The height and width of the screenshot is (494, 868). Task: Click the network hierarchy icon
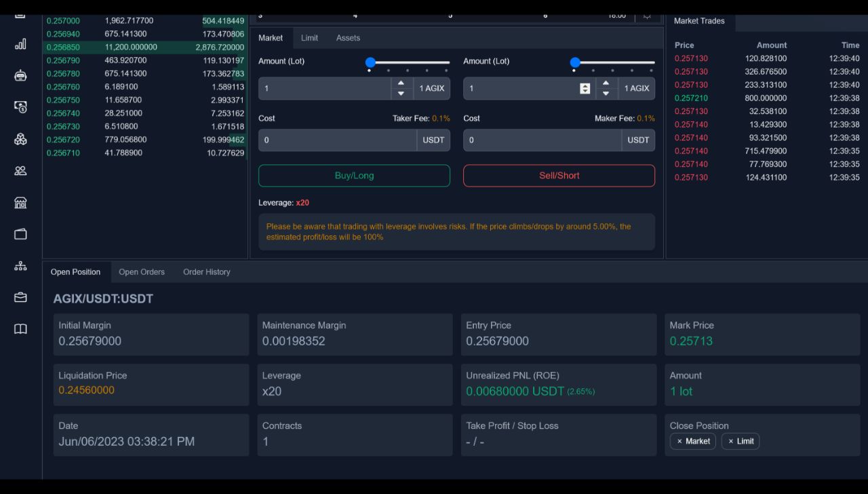[20, 265]
